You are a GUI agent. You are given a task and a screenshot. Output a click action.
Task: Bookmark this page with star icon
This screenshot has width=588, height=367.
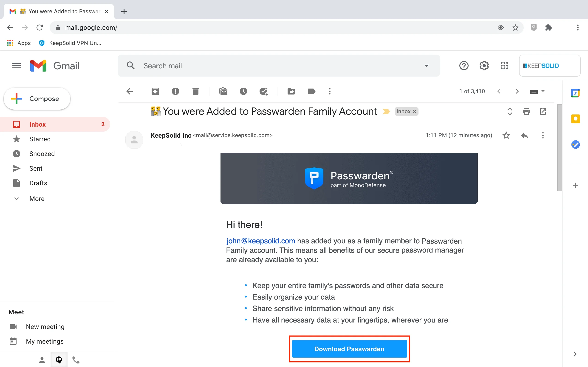(x=515, y=28)
